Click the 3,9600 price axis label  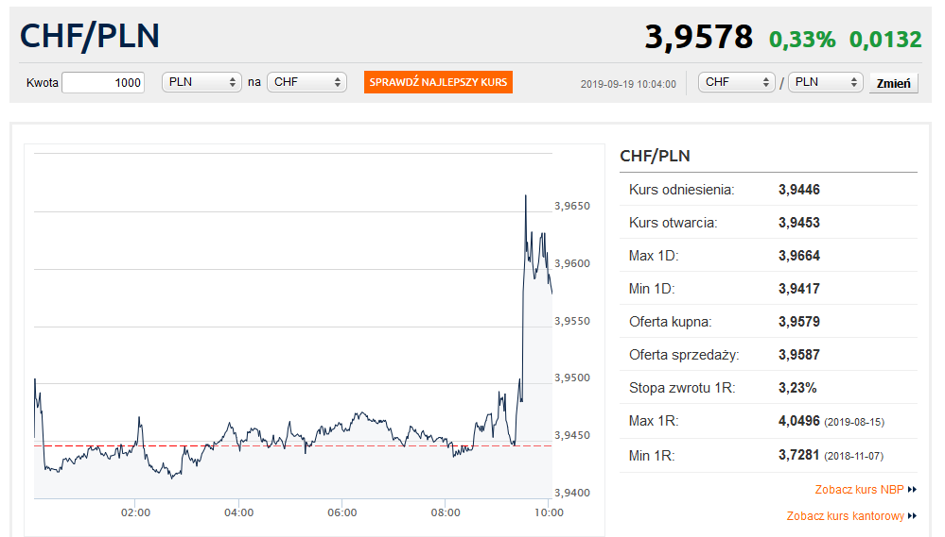572,263
